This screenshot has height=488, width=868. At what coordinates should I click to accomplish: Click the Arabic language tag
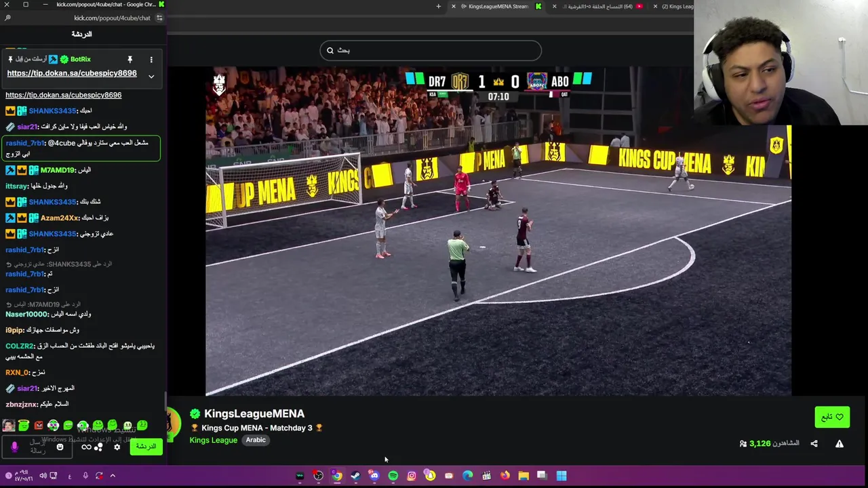256,440
